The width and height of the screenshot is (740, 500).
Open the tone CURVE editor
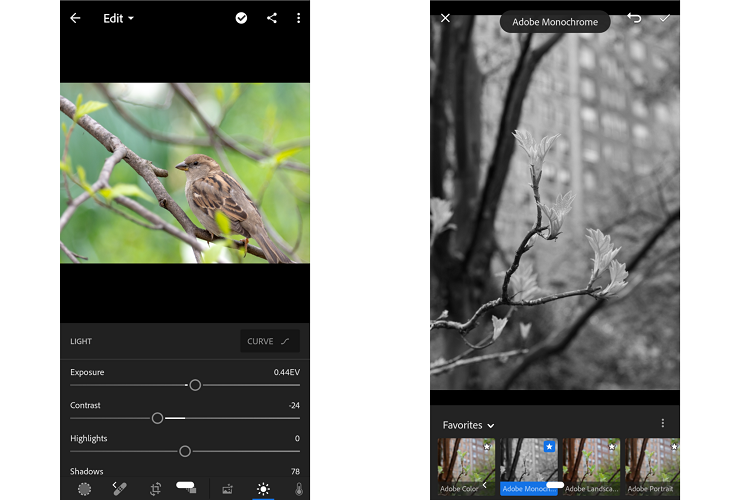(x=269, y=341)
